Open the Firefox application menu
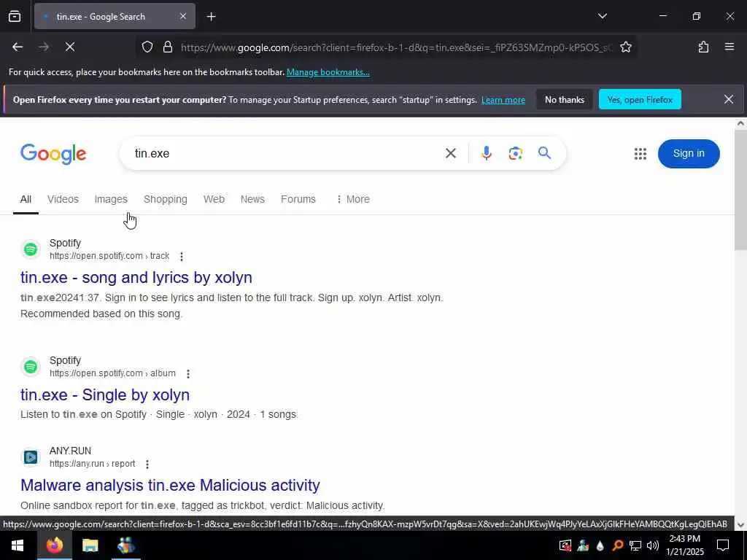The image size is (747, 560). coord(729,47)
